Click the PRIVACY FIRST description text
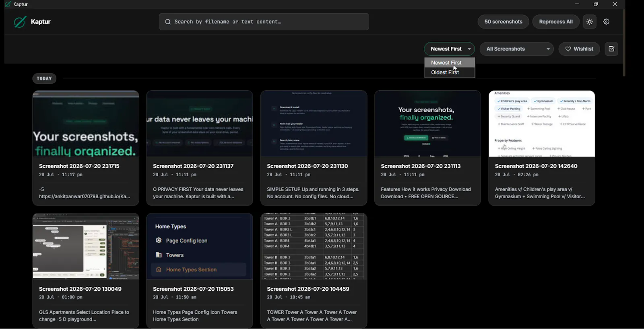644x329 pixels. pyautogui.click(x=198, y=193)
